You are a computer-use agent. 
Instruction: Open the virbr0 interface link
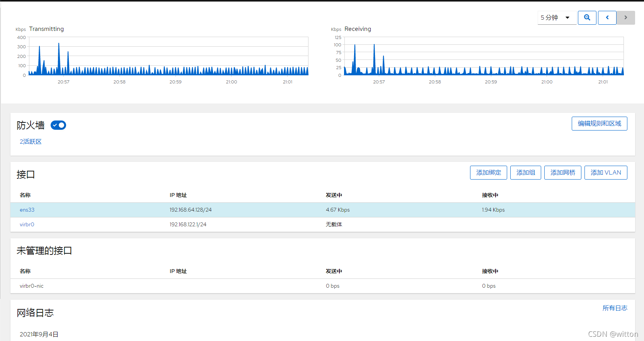coord(27,224)
